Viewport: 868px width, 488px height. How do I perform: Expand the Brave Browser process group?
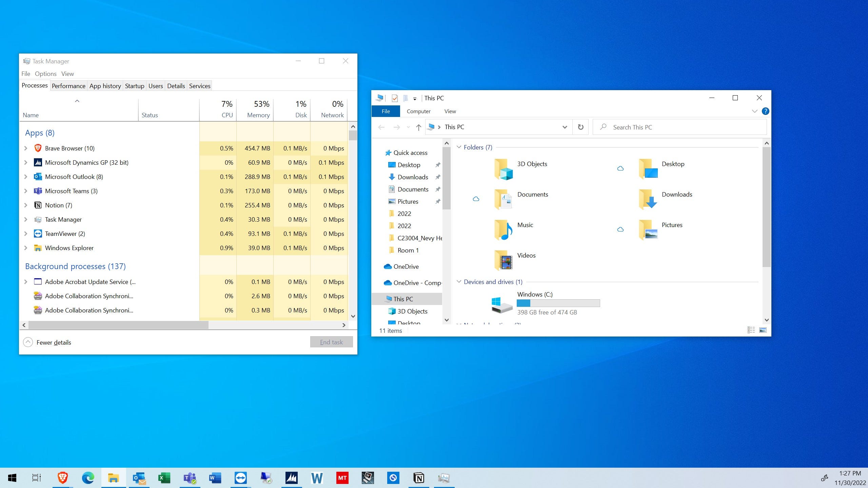pos(26,148)
